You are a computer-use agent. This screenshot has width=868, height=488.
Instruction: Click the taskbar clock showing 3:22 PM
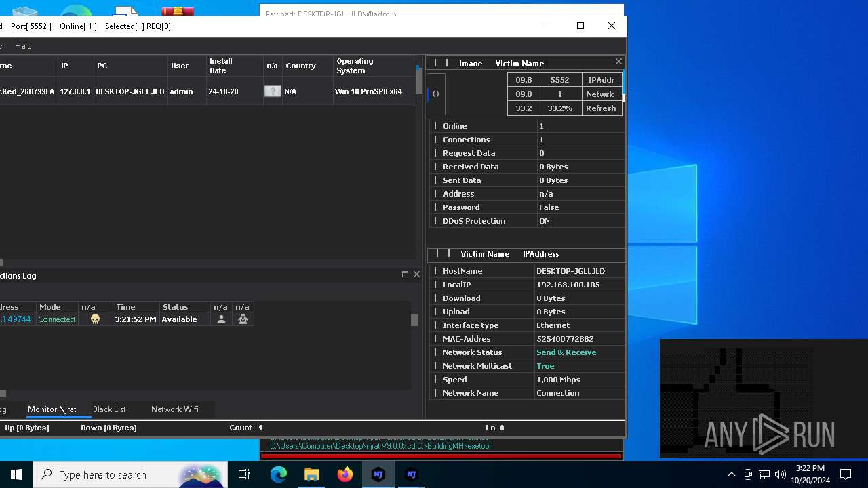point(810,474)
